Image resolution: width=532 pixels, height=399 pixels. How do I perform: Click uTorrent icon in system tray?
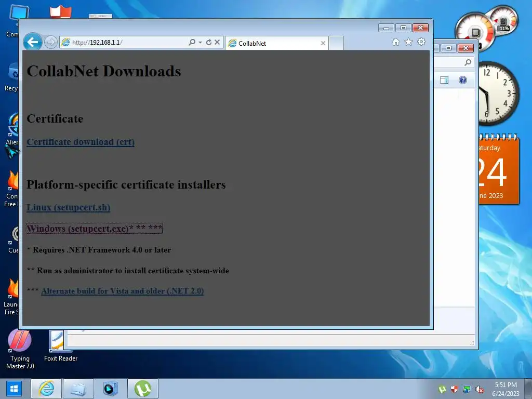442,389
